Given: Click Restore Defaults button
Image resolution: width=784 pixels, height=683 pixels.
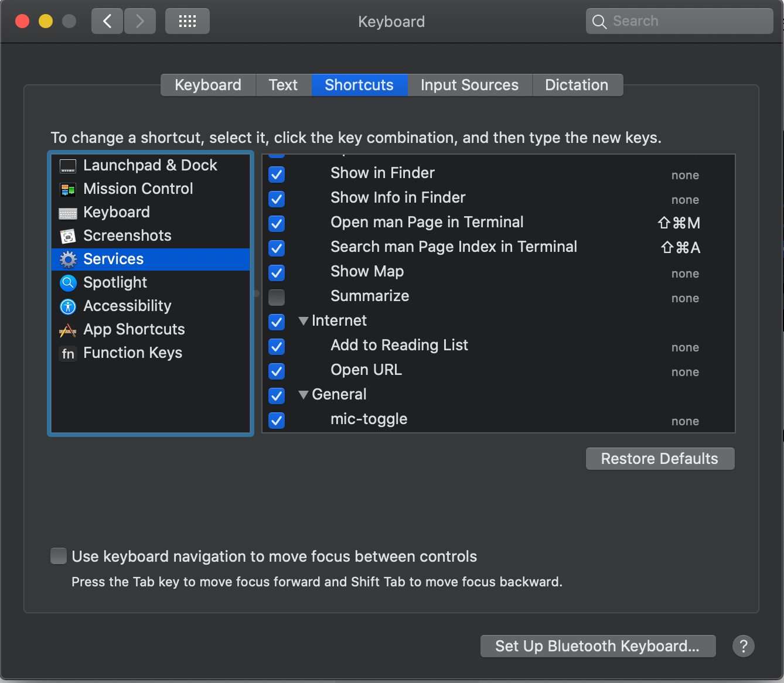Looking at the screenshot, I should click(x=660, y=459).
